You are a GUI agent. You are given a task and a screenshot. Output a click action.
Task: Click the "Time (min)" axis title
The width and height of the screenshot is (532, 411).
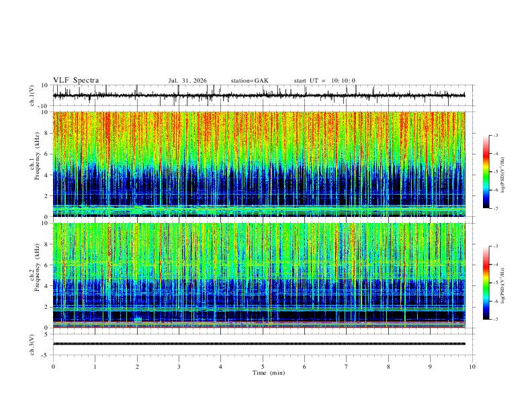(269, 373)
